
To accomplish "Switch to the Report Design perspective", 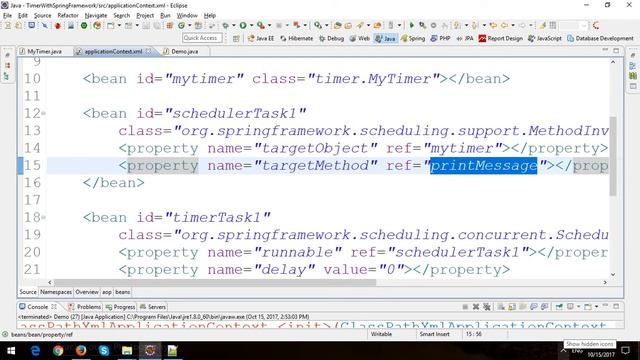I will point(501,38).
